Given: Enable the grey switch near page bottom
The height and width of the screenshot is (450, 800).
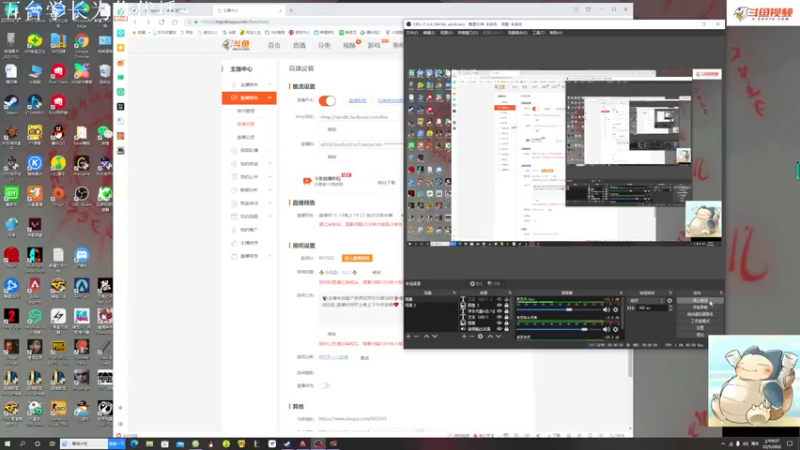Looking at the screenshot, I should click(x=324, y=385).
